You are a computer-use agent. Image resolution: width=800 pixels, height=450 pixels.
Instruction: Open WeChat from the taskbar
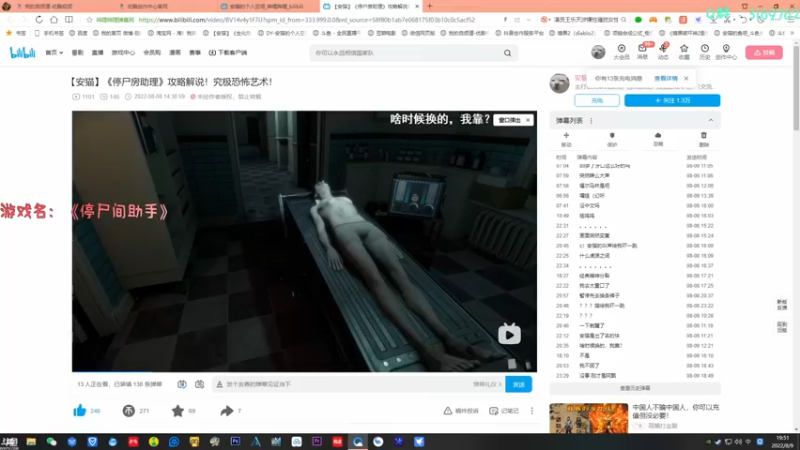[x=52, y=442]
